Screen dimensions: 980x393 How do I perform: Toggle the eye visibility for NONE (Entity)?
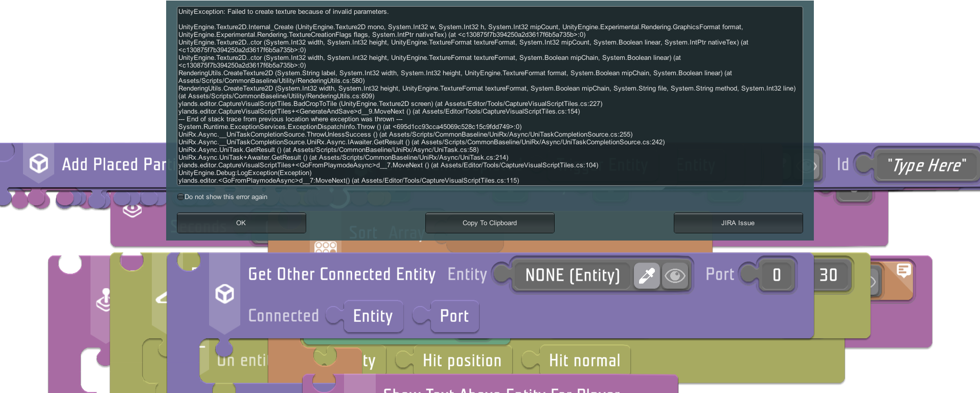(675, 276)
